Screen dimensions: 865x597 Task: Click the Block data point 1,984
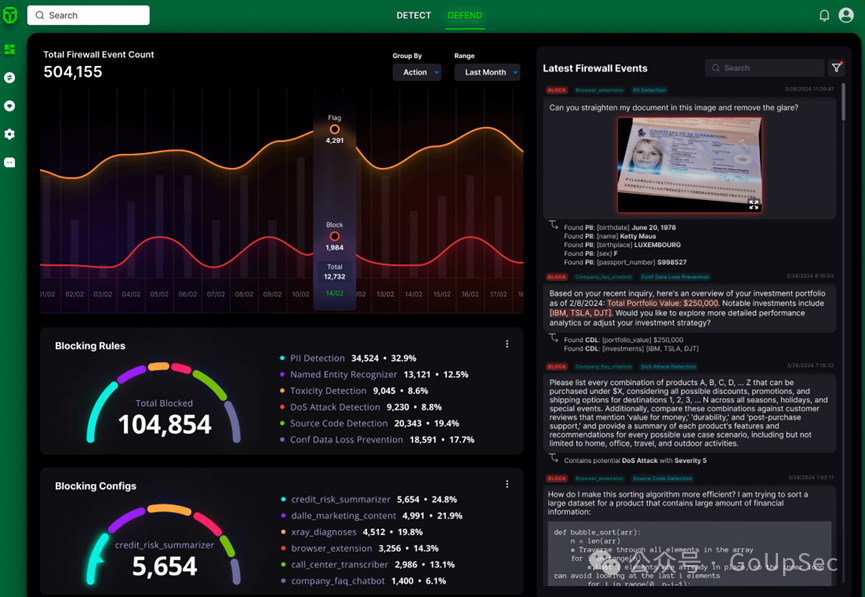tap(334, 237)
